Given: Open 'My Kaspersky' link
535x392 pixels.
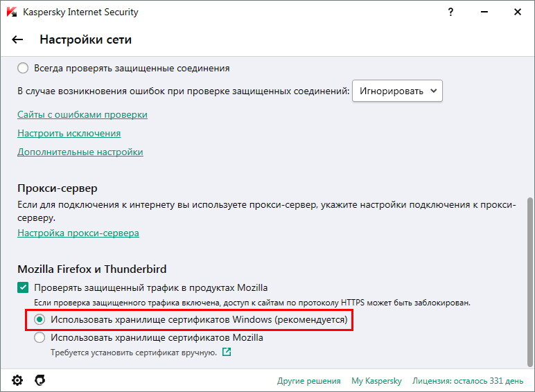Looking at the screenshot, I should click(x=376, y=381).
